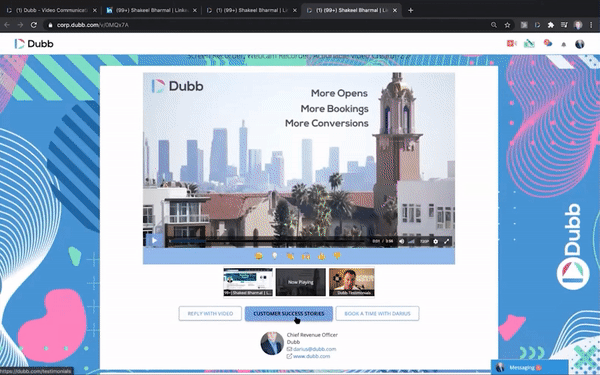Screen dimensions: 600x375
Task: Play the Dubb video
Action: (154, 241)
